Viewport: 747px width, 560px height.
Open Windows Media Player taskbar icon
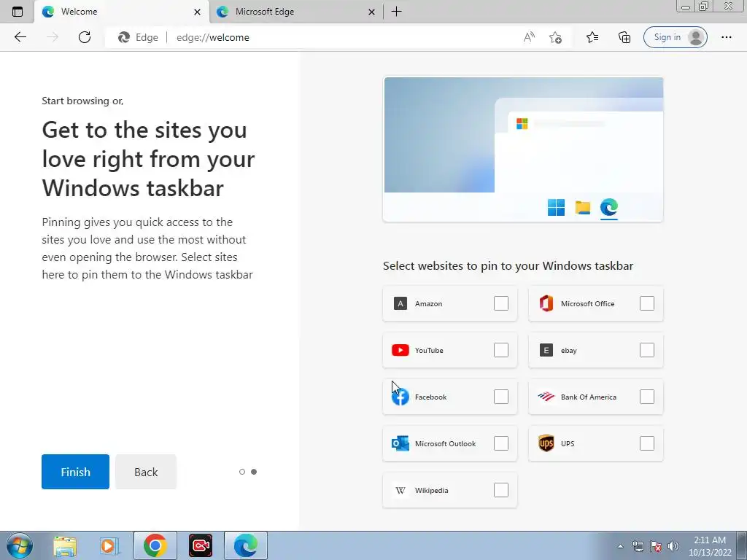(109, 545)
